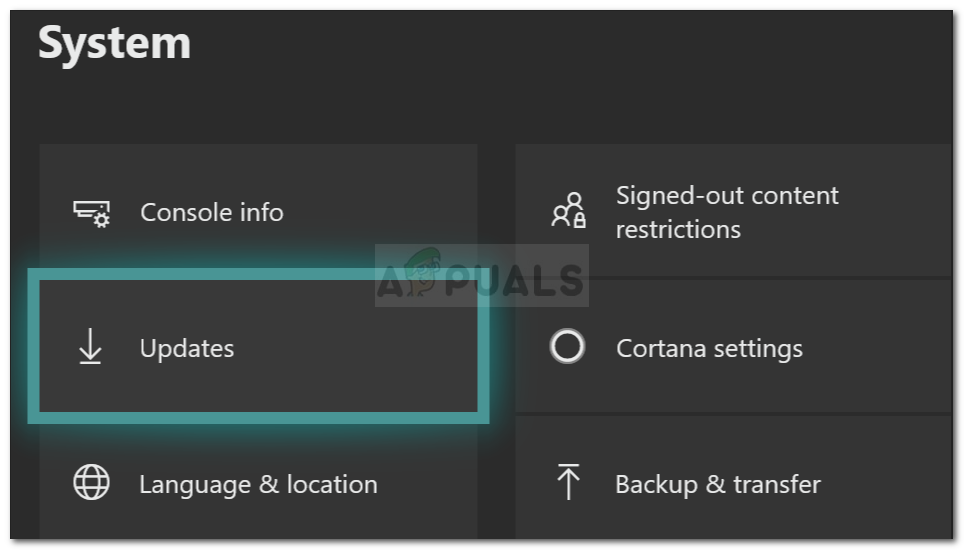964x550 pixels.
Task: Click the Language & location globe icon
Action: click(x=91, y=484)
